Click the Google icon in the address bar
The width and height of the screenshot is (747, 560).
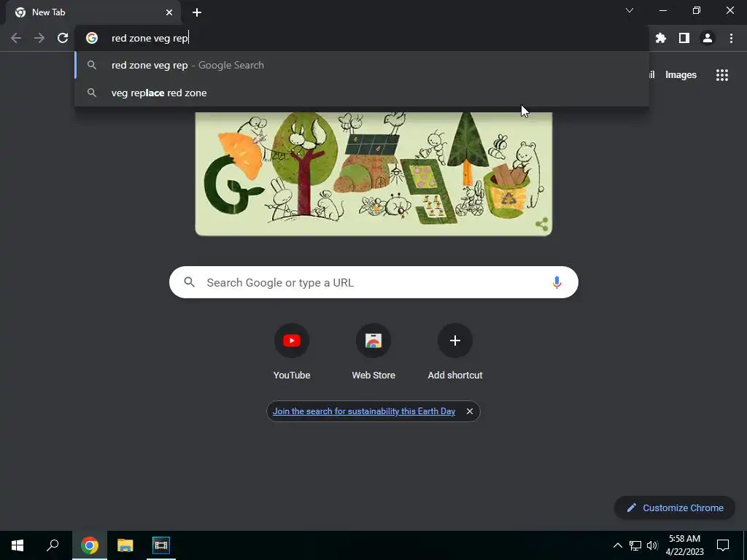point(92,38)
